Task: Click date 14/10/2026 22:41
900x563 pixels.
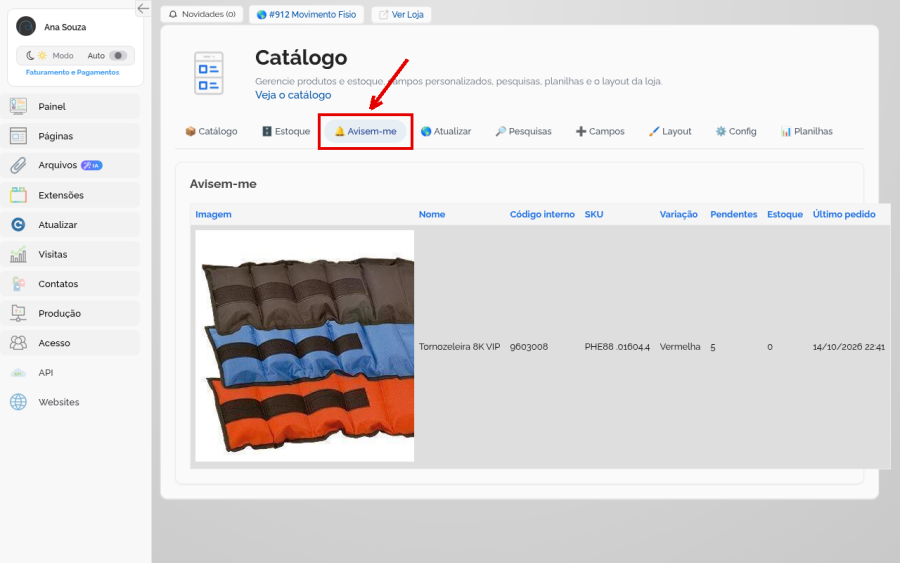Action: [848, 347]
